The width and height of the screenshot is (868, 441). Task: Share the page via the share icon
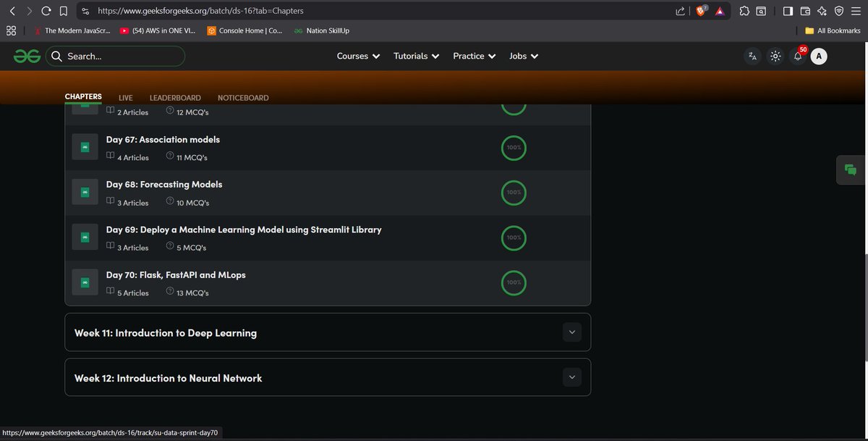click(680, 12)
